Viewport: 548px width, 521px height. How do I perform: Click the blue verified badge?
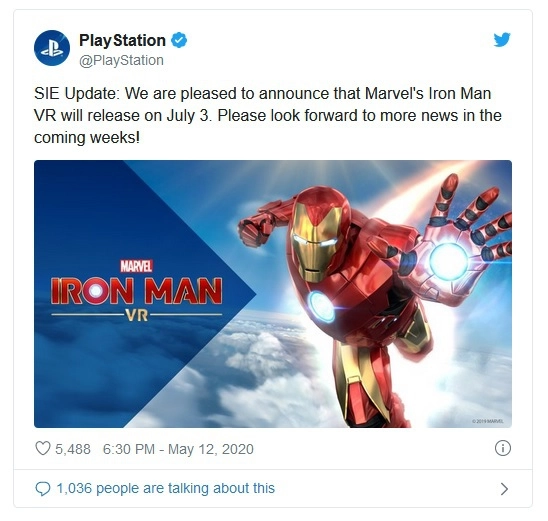[x=179, y=40]
